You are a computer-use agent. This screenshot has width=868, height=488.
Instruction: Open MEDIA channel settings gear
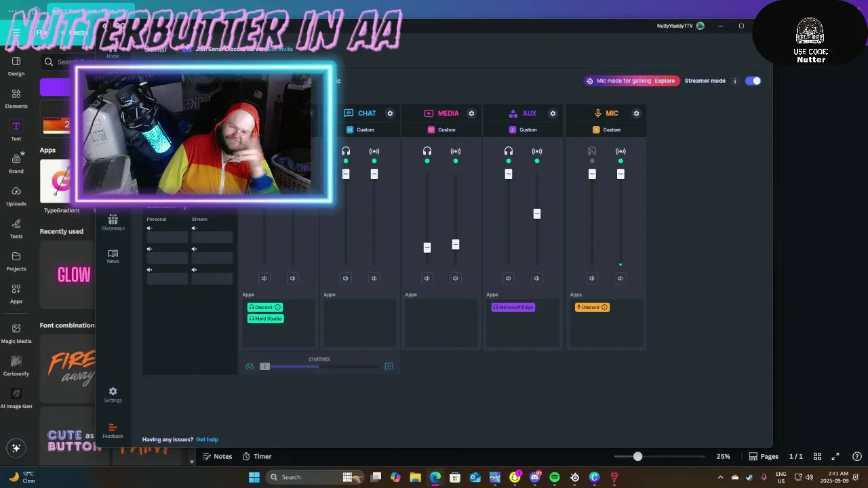tap(471, 113)
